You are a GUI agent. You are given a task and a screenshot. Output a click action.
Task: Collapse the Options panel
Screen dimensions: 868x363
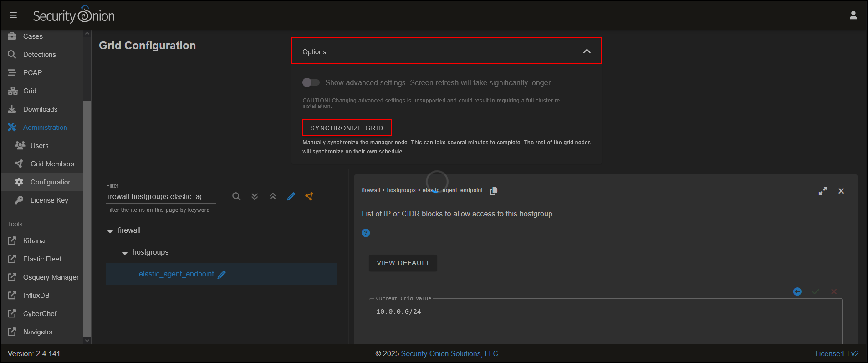587,51
